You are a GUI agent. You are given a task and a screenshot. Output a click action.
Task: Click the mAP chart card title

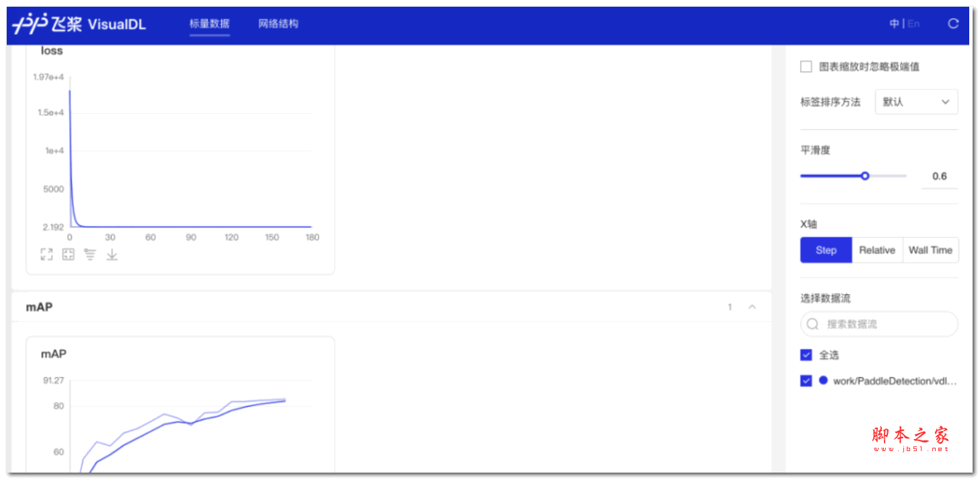(54, 354)
